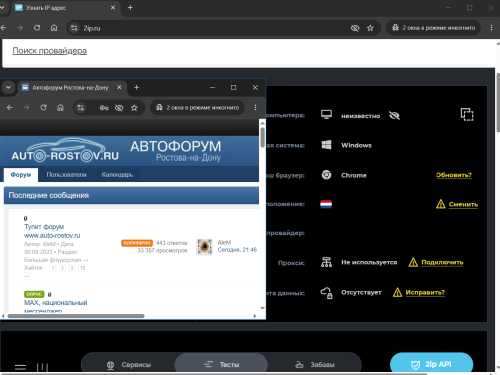500x375 pixels.
Task: Close the Автофорум tab
Action: 119,87
